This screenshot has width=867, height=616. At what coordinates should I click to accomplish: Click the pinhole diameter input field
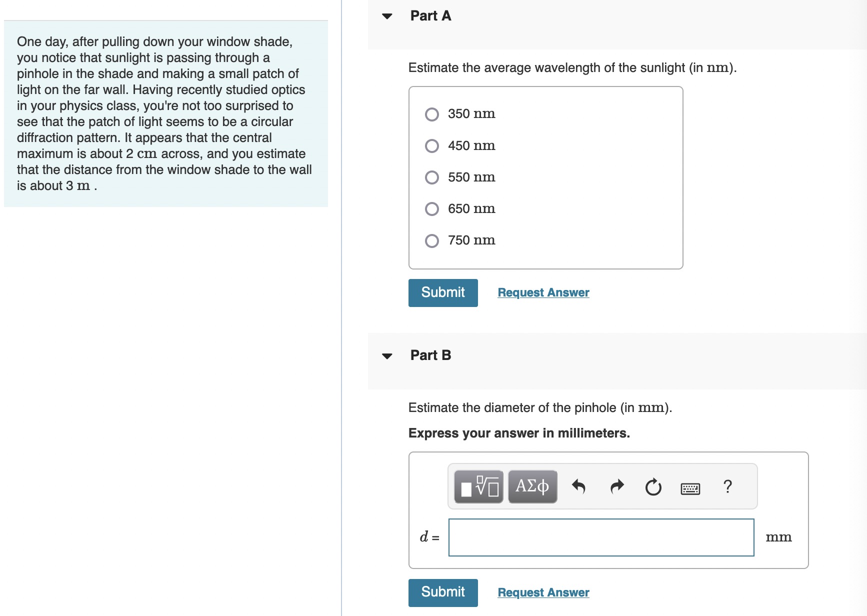601,537
